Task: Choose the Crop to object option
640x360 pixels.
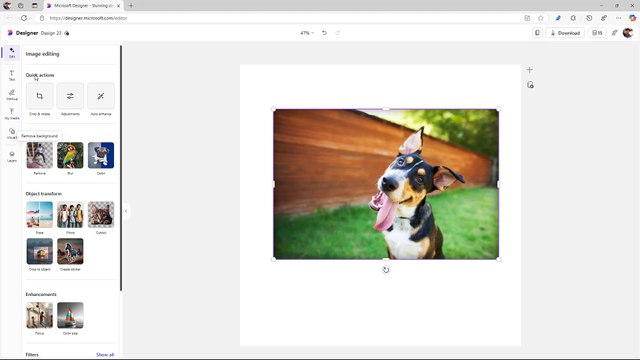Action: coord(40,251)
